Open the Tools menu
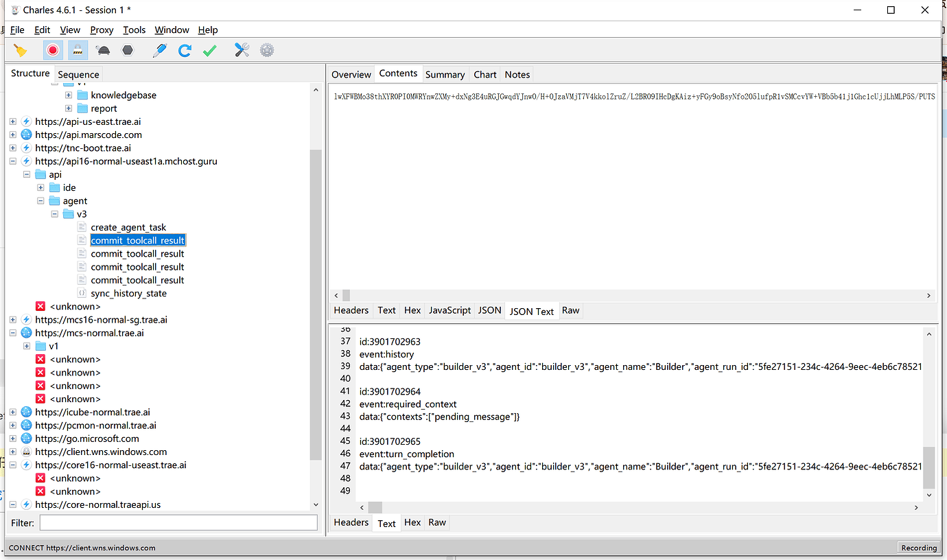 (x=135, y=30)
